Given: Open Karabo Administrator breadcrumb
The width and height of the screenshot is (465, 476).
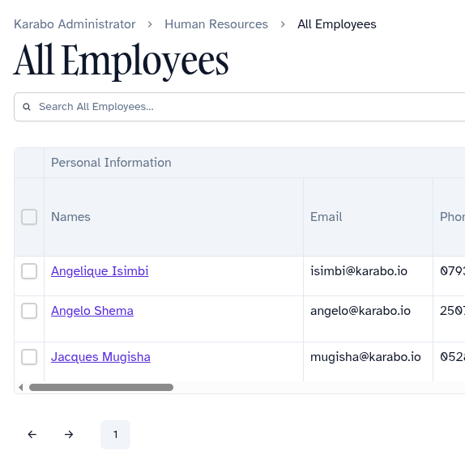Looking at the screenshot, I should click(x=75, y=24).
